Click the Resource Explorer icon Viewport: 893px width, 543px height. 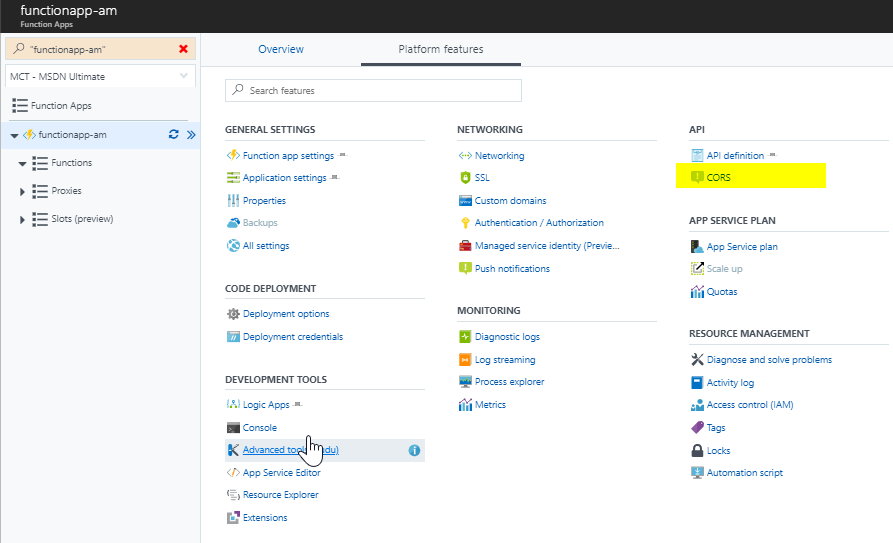tap(233, 495)
